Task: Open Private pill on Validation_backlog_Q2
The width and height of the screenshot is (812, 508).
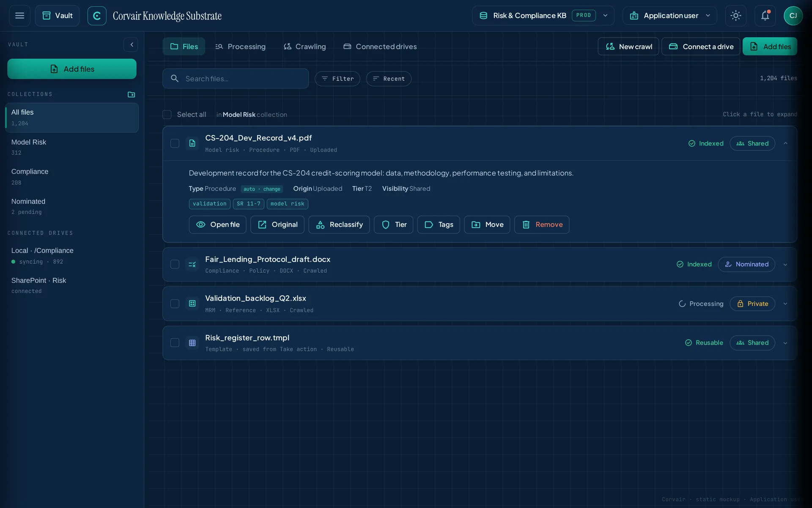Action: point(752,304)
